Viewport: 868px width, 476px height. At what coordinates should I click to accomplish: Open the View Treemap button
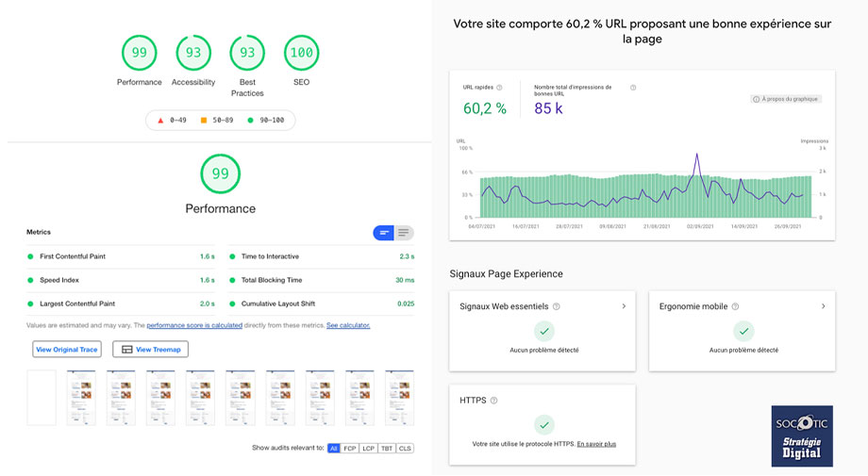click(x=150, y=350)
